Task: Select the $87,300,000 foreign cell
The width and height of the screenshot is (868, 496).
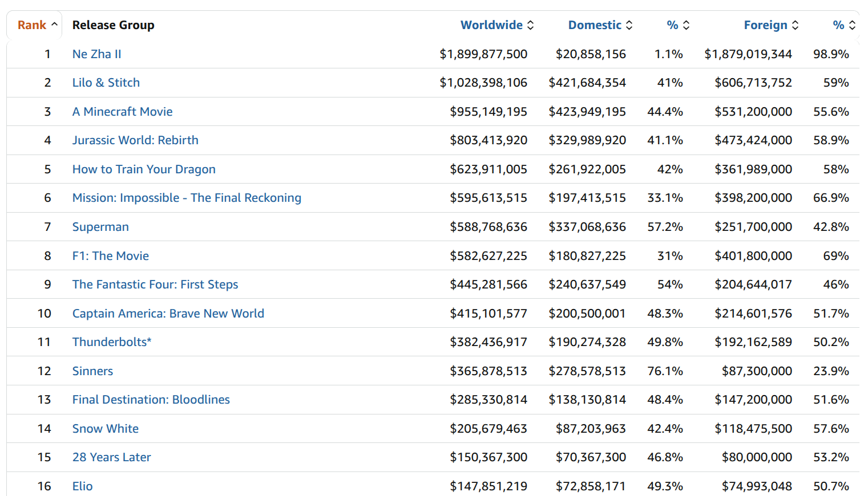Action: (757, 371)
